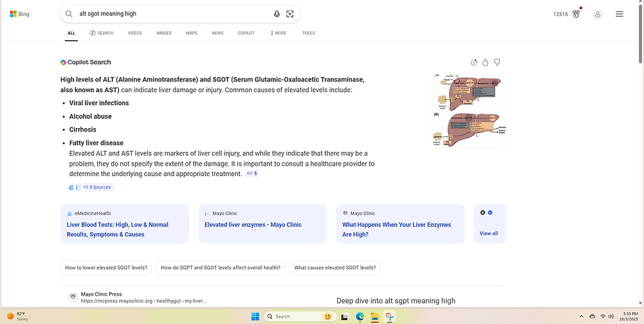The height and width of the screenshot is (324, 644).
Task: Click the Rewards points count 12315
Action: 560,14
